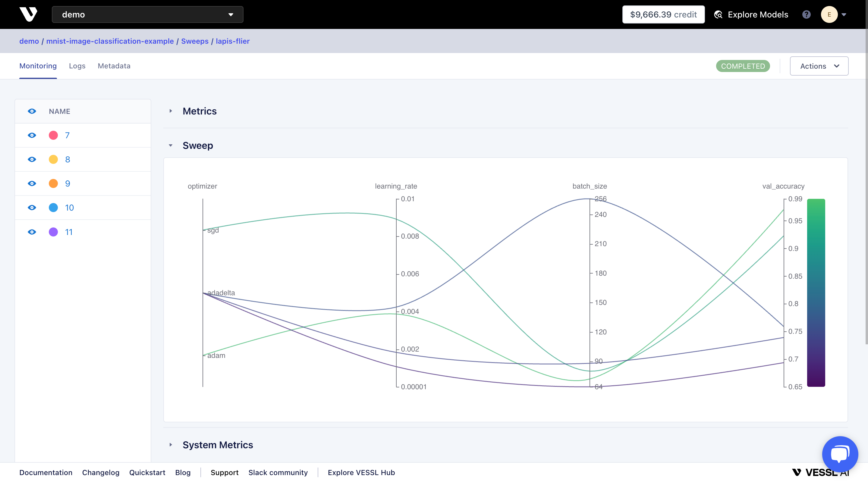The width and height of the screenshot is (868, 482).
Task: Open the demo organization dropdown
Action: 147,14
